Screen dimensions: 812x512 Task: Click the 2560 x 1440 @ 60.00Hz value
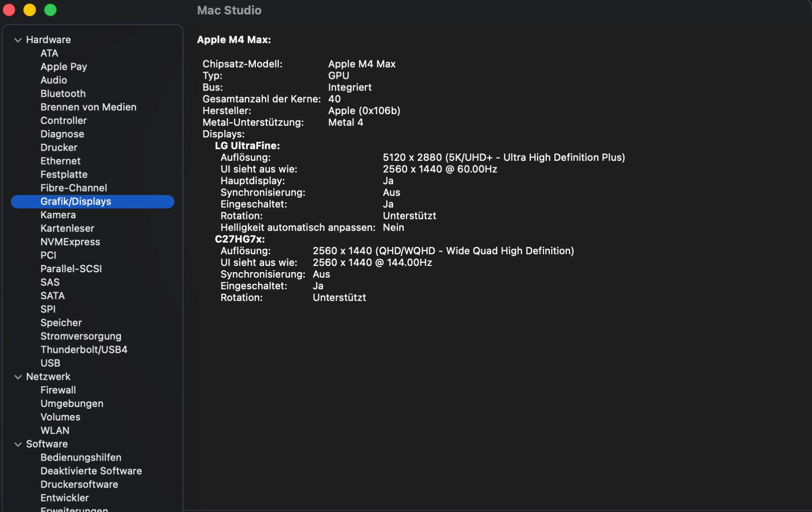point(440,169)
